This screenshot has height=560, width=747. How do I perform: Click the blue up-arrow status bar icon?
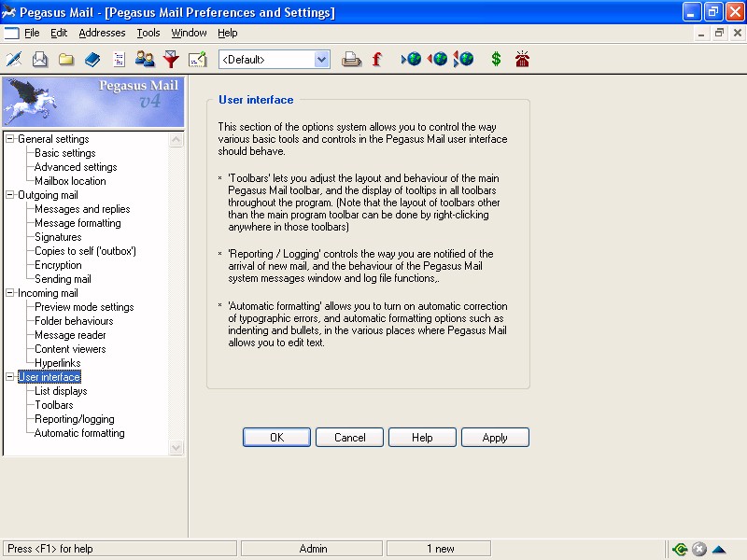[x=718, y=549]
